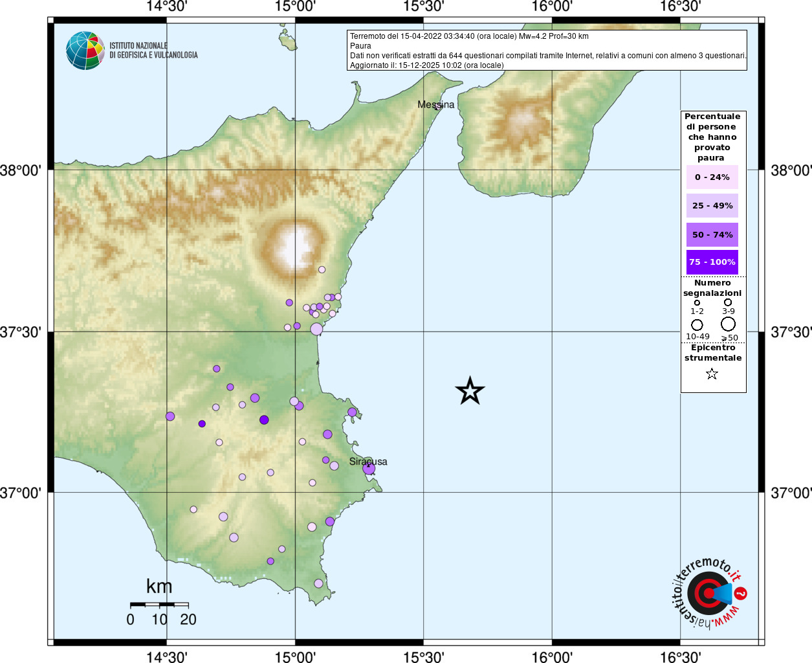Click the Messina city label
This screenshot has width=812, height=663.
point(435,104)
